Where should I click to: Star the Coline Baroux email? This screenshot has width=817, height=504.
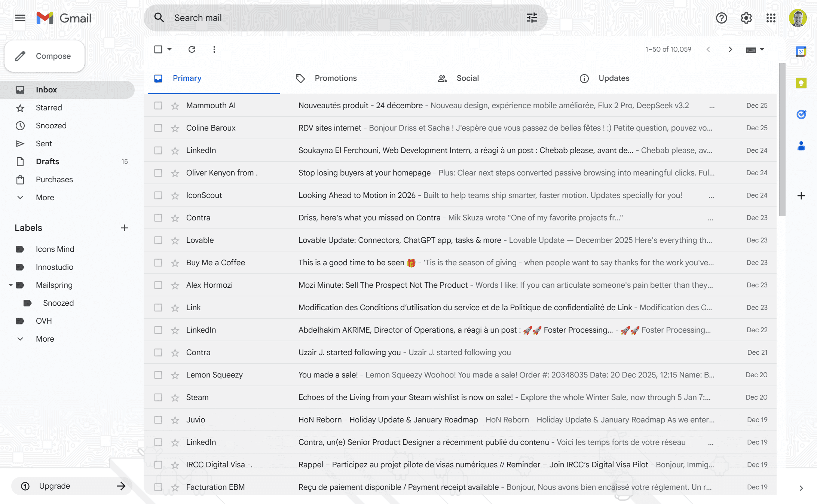(x=175, y=128)
